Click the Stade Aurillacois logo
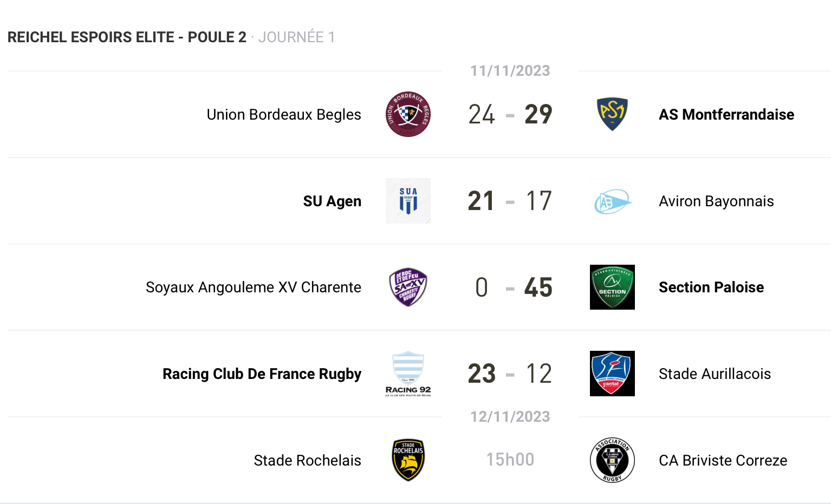 click(x=612, y=374)
